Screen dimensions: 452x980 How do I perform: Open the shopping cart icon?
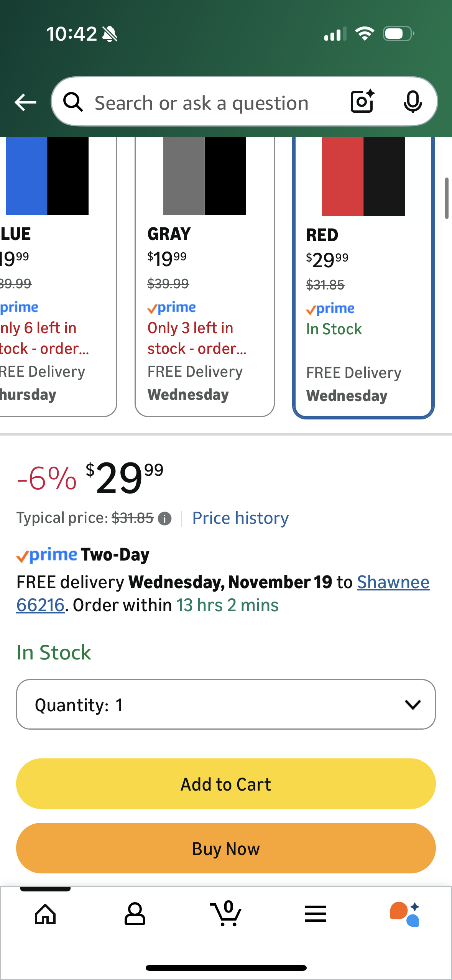(x=225, y=914)
